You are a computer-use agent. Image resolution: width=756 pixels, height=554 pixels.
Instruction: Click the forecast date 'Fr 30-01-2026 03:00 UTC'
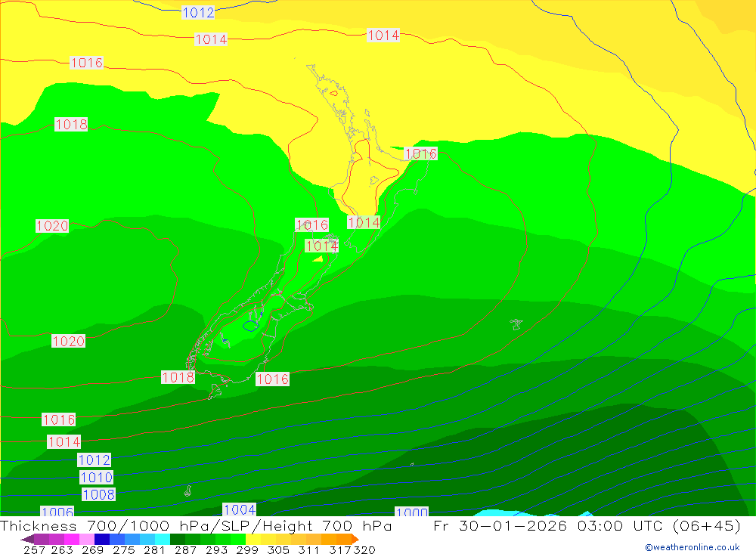pos(550,526)
